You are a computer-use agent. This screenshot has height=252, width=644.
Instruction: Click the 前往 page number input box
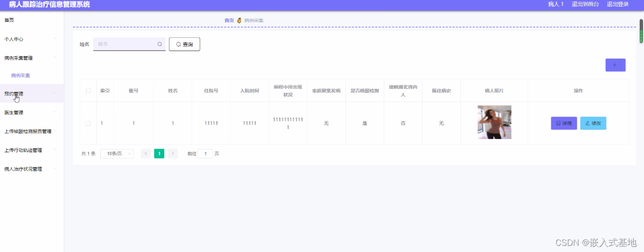206,154
